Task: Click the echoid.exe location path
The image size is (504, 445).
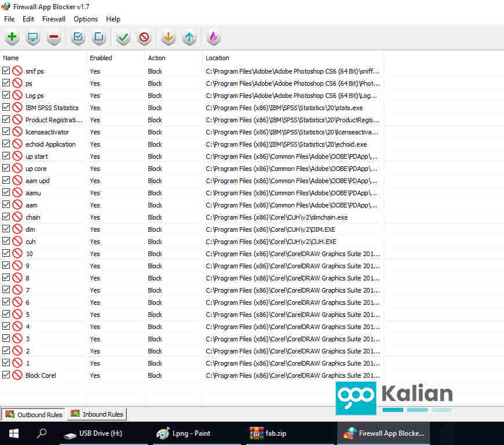Action: (286, 144)
